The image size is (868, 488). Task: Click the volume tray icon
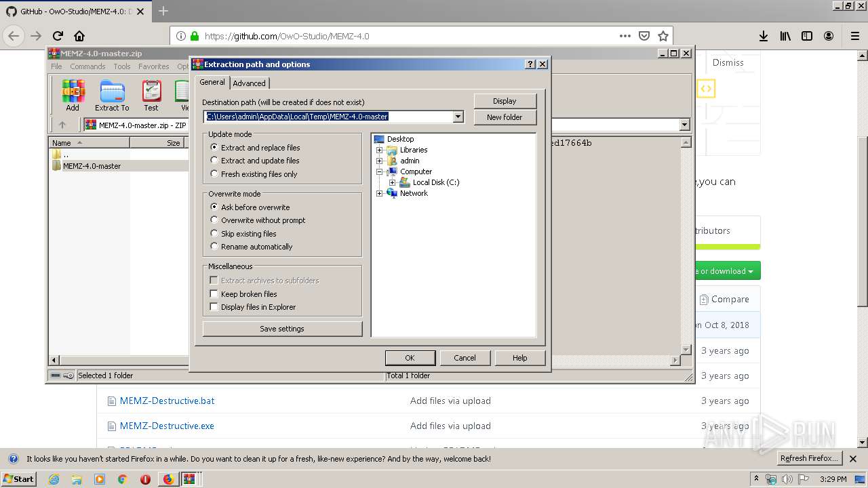[787, 479]
